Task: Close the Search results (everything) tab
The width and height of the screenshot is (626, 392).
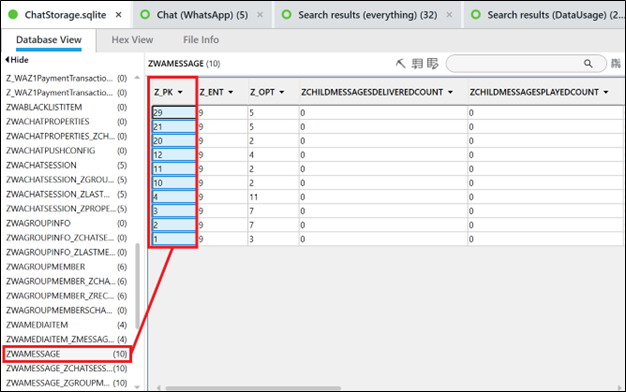Action: click(x=449, y=15)
